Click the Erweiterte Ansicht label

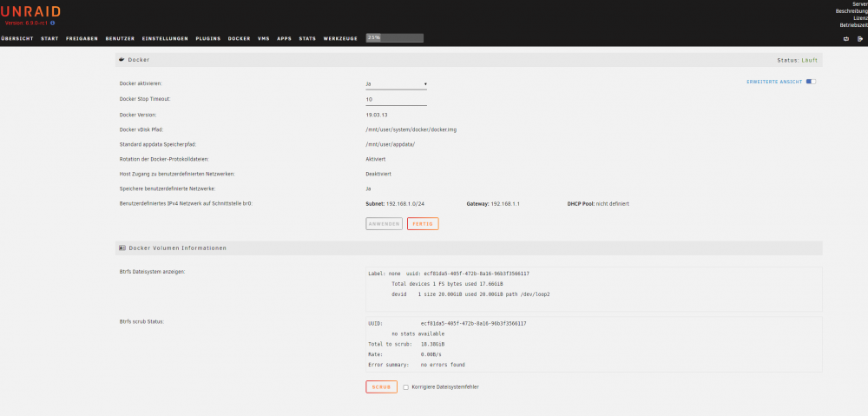tap(774, 82)
